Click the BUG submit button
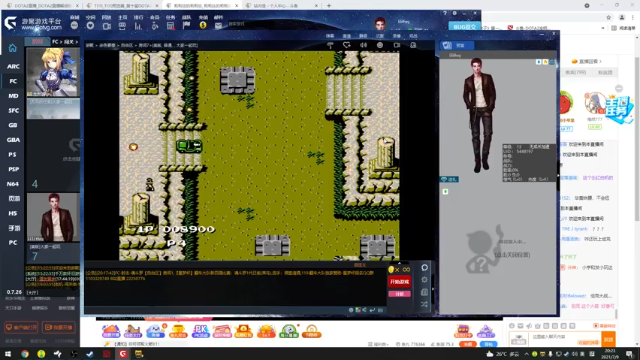 (464, 27)
